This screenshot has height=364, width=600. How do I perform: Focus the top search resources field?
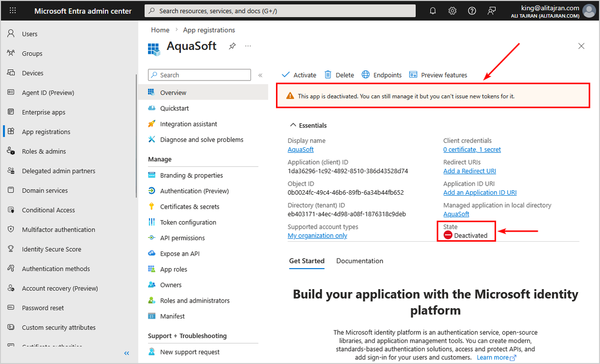pos(280,11)
